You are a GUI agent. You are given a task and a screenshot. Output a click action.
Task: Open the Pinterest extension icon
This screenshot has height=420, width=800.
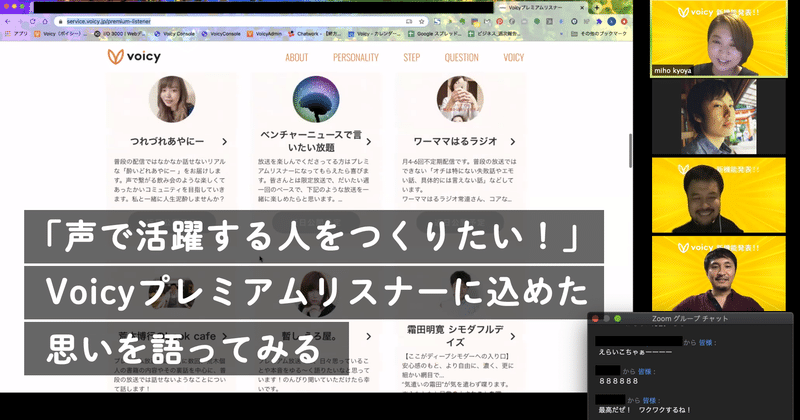pos(499,21)
